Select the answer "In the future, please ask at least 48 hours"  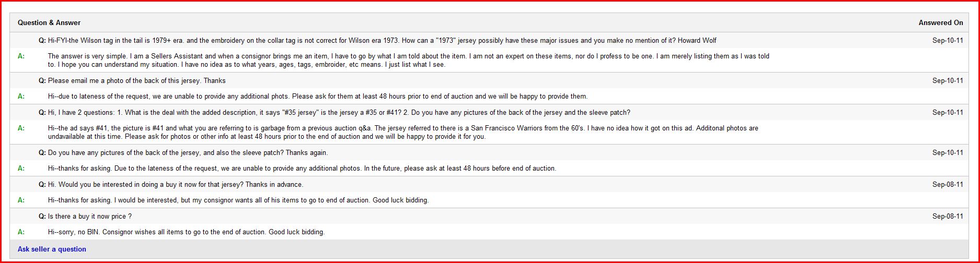302,169
